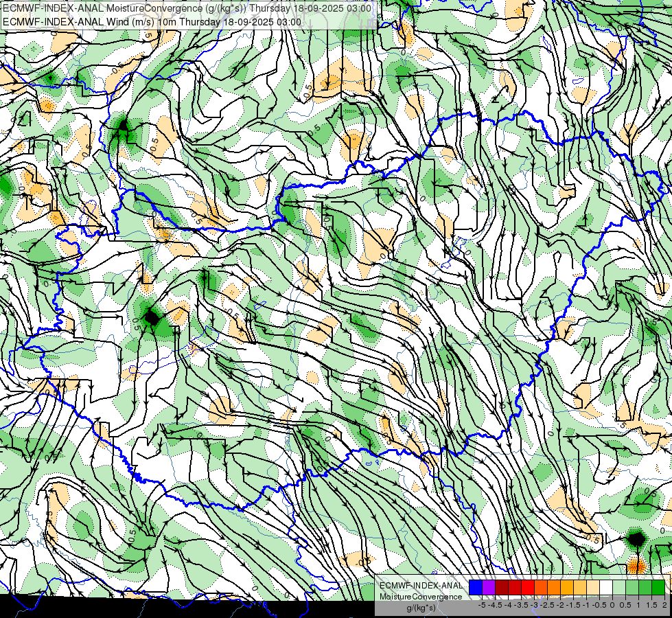Viewport: 672px width, 618px height.
Task: Click the Wind (m/s) 10m title line
Action: click(x=152, y=22)
